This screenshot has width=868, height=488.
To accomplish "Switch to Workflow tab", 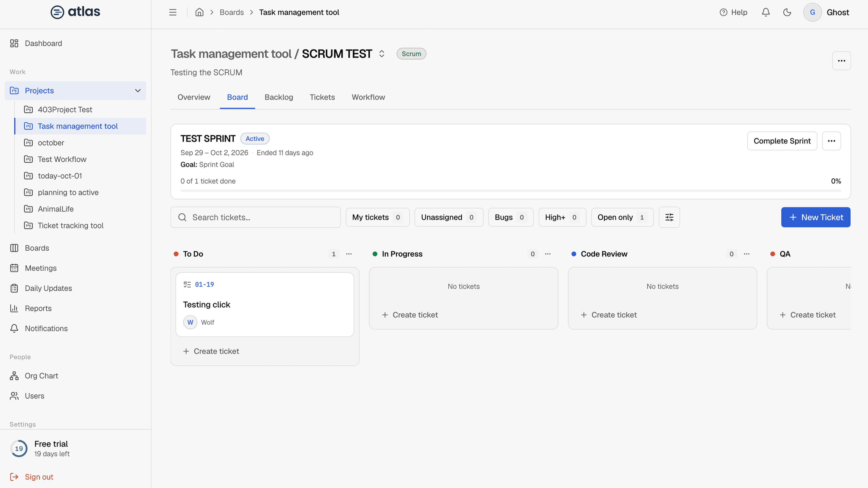I will coord(368,97).
